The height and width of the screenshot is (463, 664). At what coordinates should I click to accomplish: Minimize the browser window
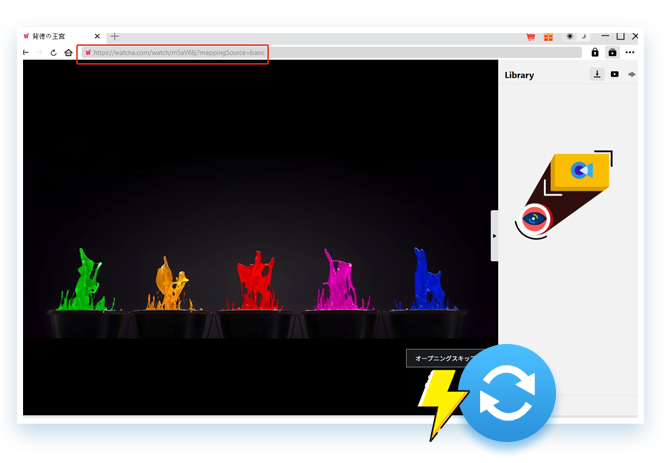point(605,36)
